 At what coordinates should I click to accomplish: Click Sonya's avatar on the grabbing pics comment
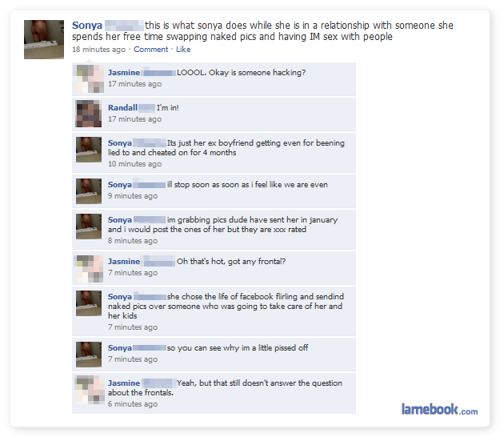click(x=88, y=227)
